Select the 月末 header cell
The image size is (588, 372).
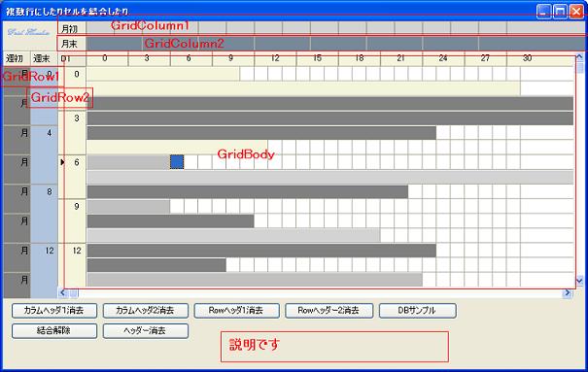[72, 44]
